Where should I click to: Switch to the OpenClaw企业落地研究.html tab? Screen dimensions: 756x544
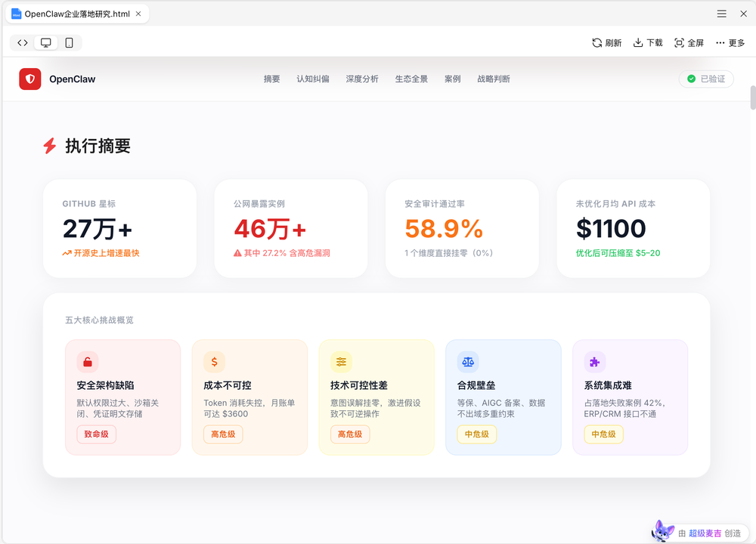[x=76, y=13]
